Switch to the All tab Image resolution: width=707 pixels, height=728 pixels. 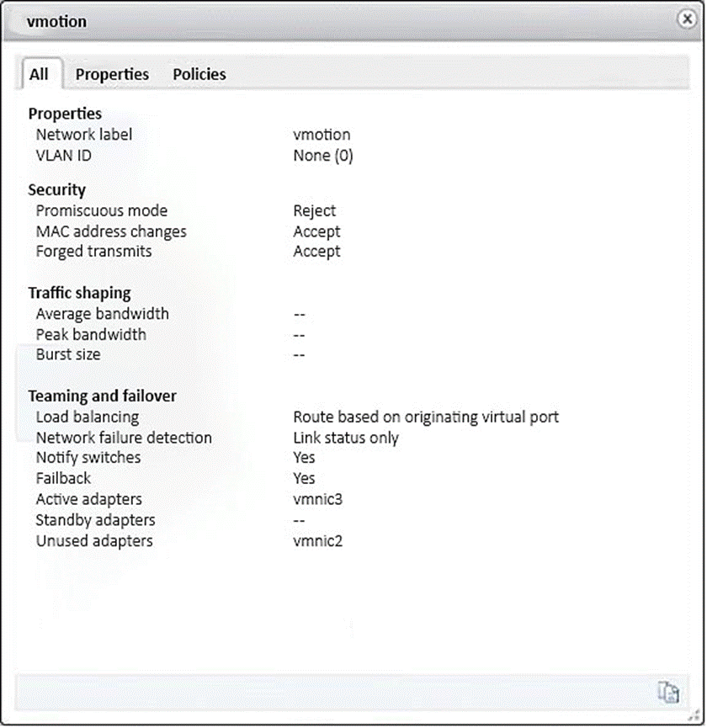coord(39,74)
